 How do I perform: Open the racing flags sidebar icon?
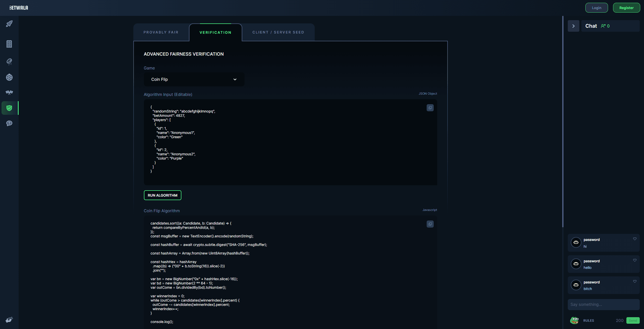click(x=9, y=92)
